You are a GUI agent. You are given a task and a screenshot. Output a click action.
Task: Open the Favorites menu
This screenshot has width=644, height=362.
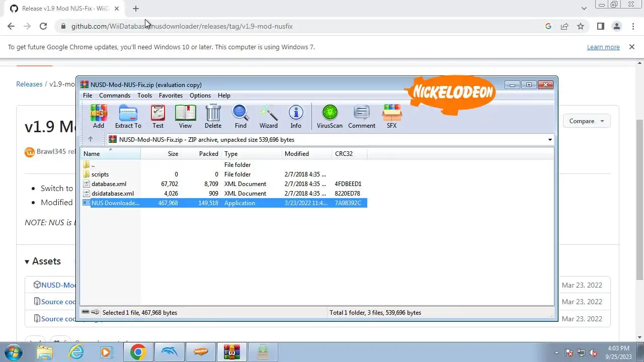pyautogui.click(x=171, y=96)
